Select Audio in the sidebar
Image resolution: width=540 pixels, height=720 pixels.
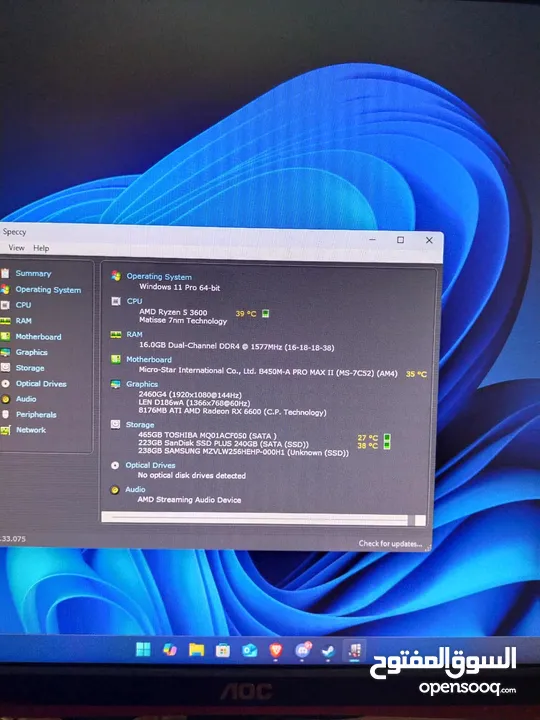(x=26, y=399)
